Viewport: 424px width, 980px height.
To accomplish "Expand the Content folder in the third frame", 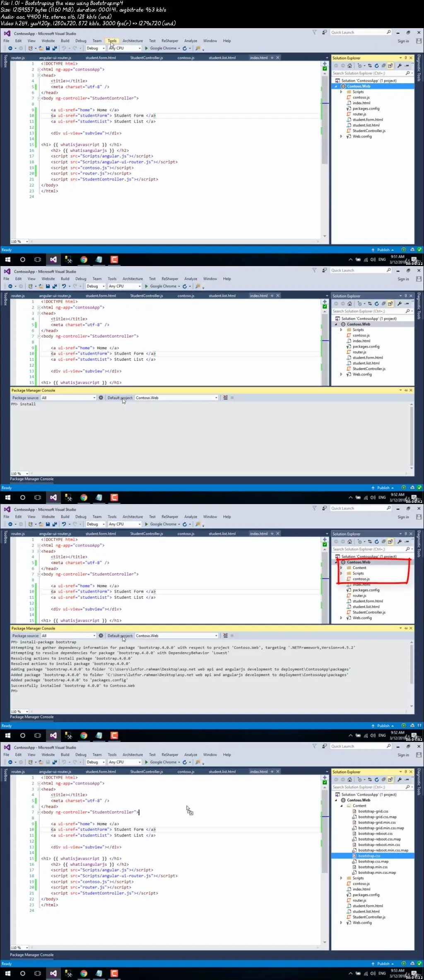I will pyautogui.click(x=341, y=568).
